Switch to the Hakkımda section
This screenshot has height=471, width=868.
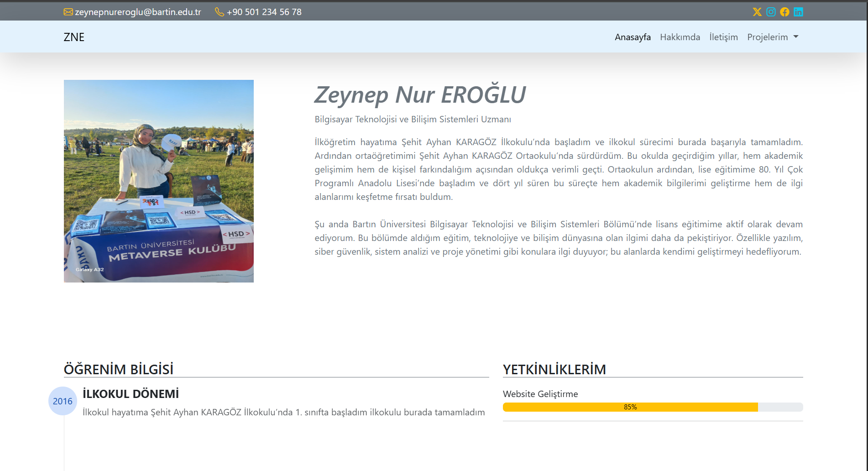(x=680, y=37)
